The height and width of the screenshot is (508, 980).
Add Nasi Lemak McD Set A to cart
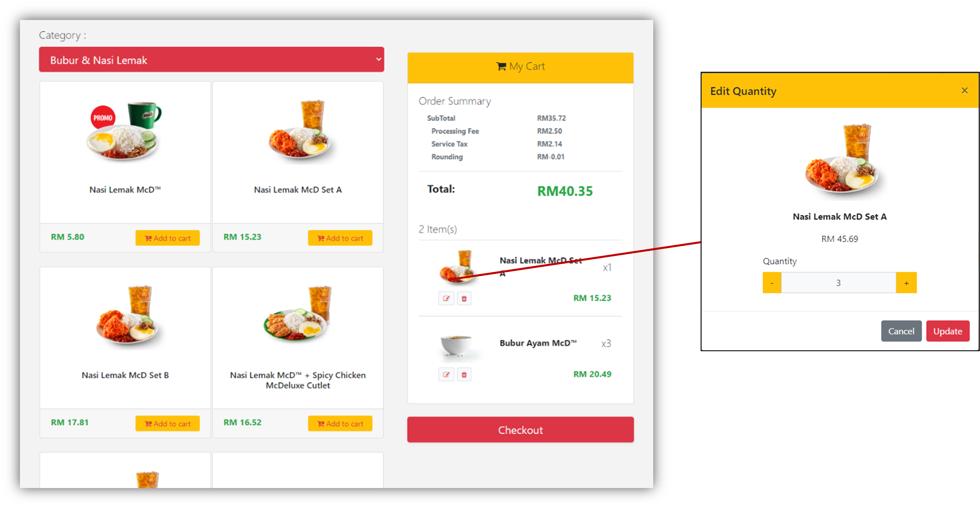pos(340,238)
